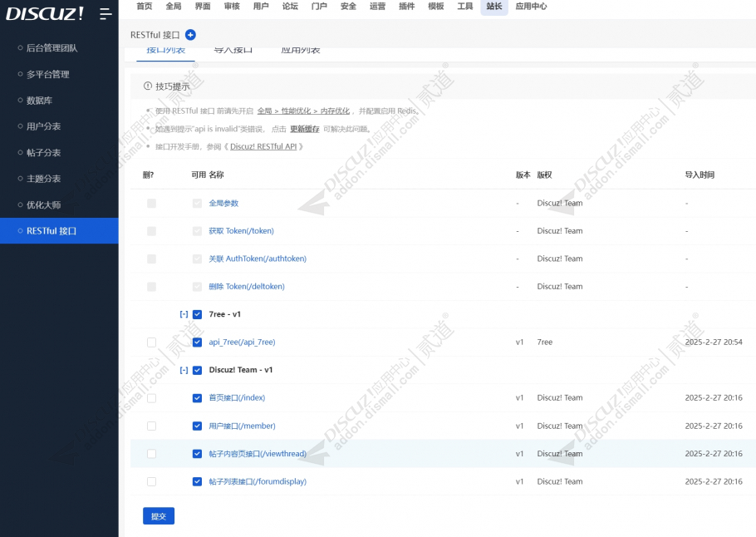Uncheck available for 帖子内容页接口(/viewthread)
This screenshot has height=537, width=756.
[x=197, y=454]
